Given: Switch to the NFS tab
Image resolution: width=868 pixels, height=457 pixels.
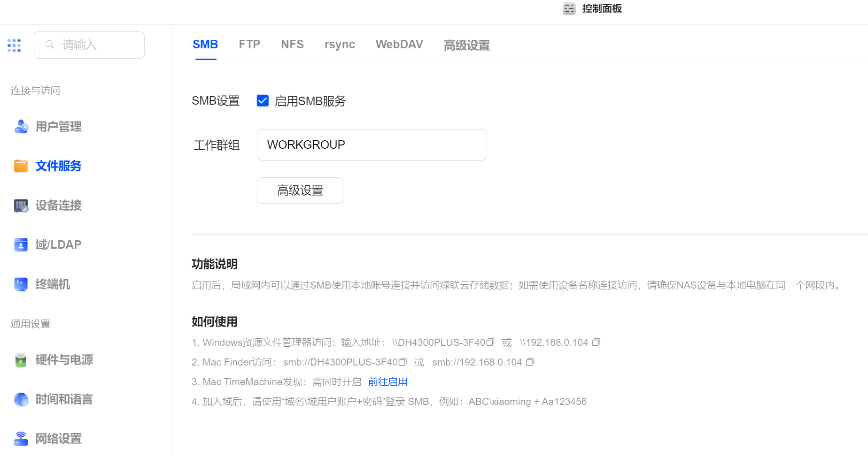Looking at the screenshot, I should tap(292, 45).
